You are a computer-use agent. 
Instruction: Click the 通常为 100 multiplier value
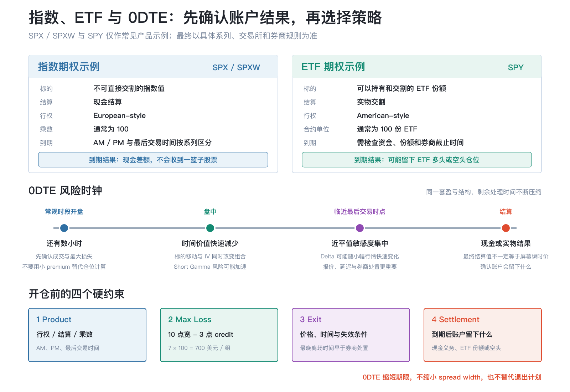pos(111,129)
